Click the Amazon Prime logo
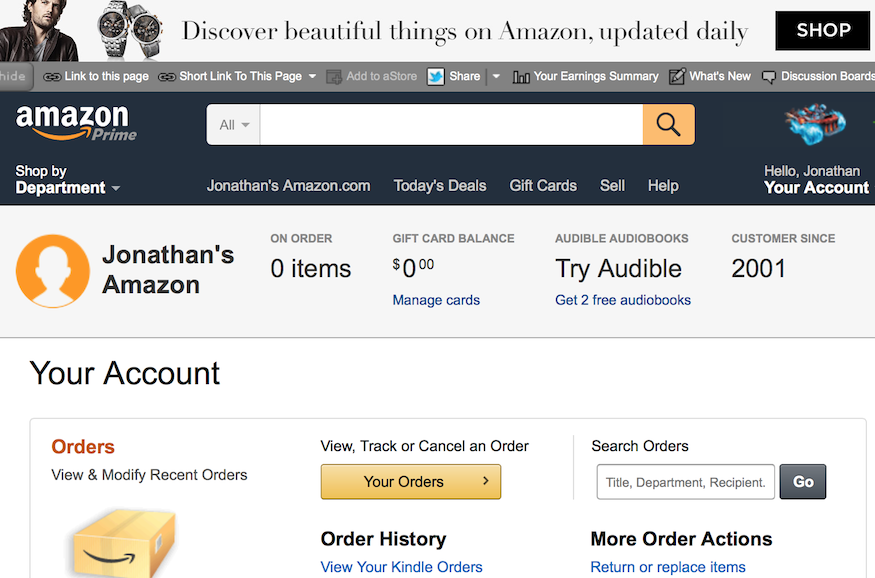 coord(75,123)
